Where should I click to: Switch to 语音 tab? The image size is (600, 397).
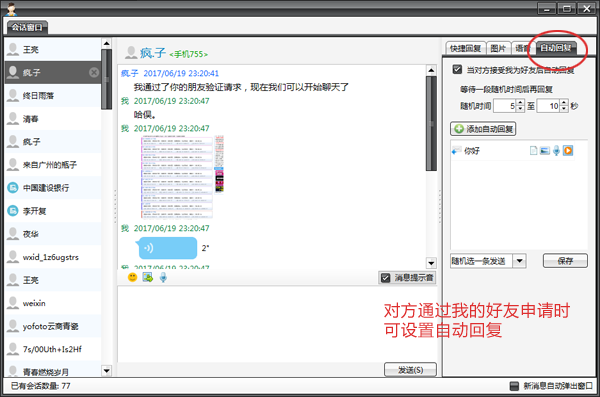tap(522, 48)
